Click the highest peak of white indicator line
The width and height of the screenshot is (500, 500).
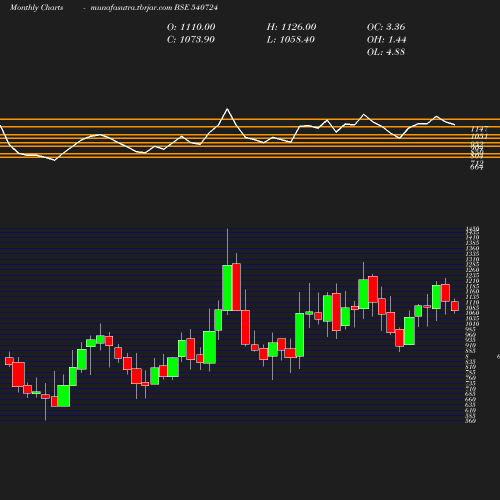pos(227,109)
